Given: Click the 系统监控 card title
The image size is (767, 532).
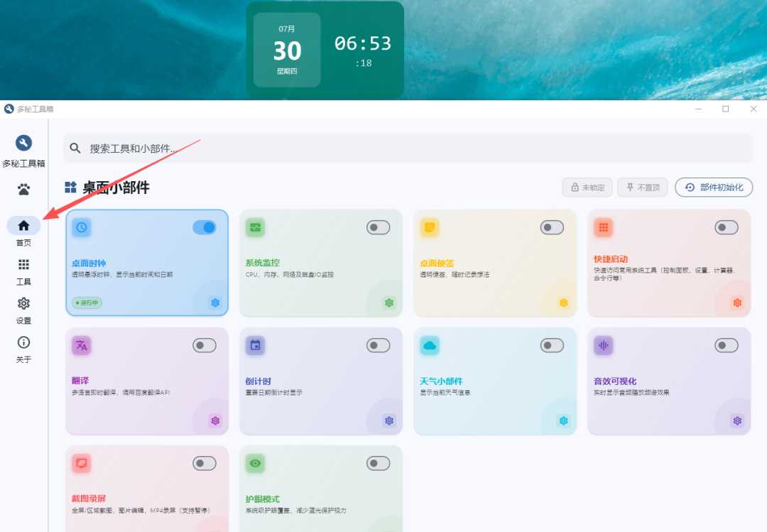Looking at the screenshot, I should pyautogui.click(x=263, y=263).
